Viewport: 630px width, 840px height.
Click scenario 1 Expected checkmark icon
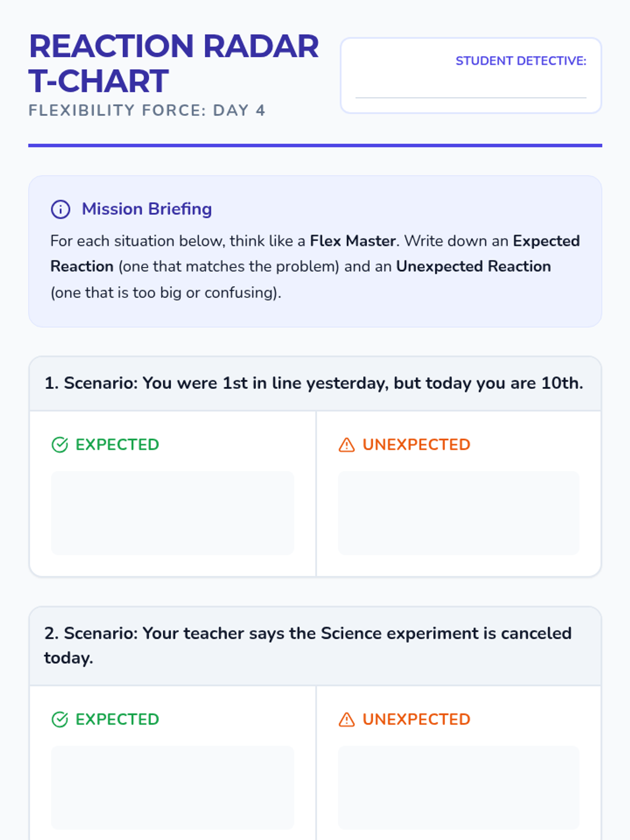coord(60,445)
